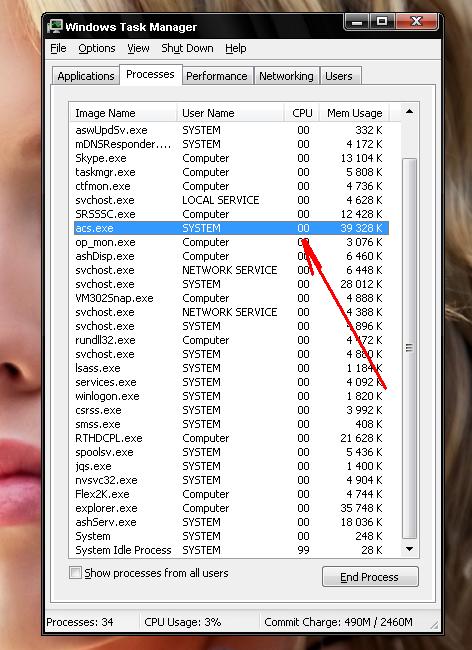The image size is (472, 650).
Task: Click the Processes: 34 status entry
Action: click(80, 622)
